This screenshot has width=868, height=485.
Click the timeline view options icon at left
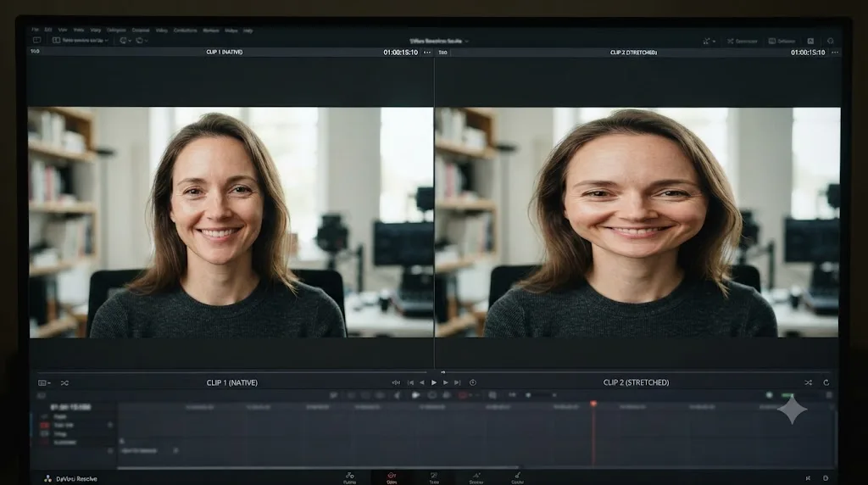click(x=41, y=395)
